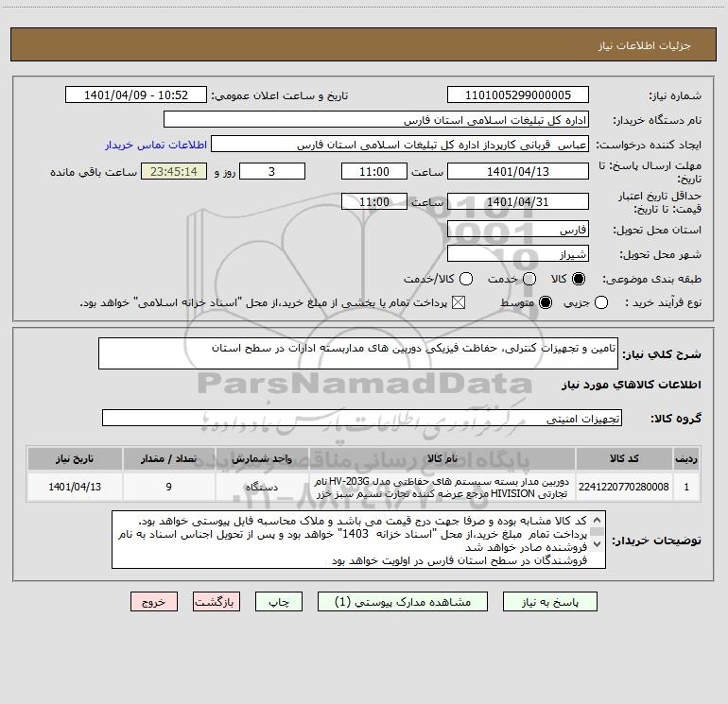This screenshot has height=704, width=728.
Task: Open مشاهده مدارک پیوستی (1) button
Action: (x=403, y=602)
